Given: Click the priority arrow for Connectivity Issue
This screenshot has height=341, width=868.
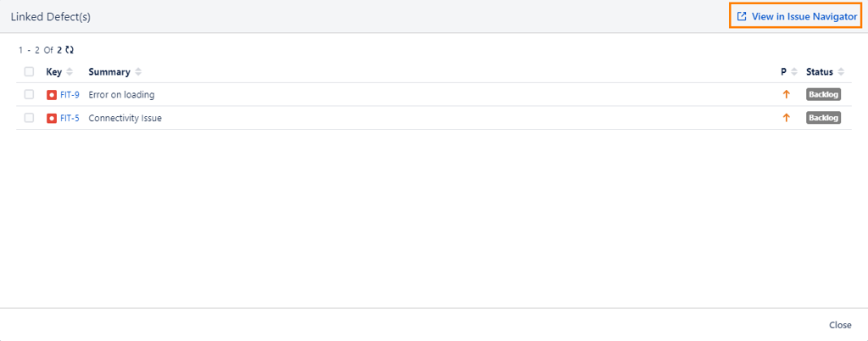Looking at the screenshot, I should [x=786, y=118].
